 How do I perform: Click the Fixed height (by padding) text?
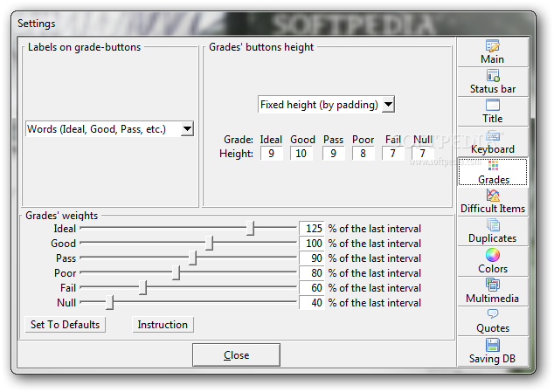tap(319, 105)
